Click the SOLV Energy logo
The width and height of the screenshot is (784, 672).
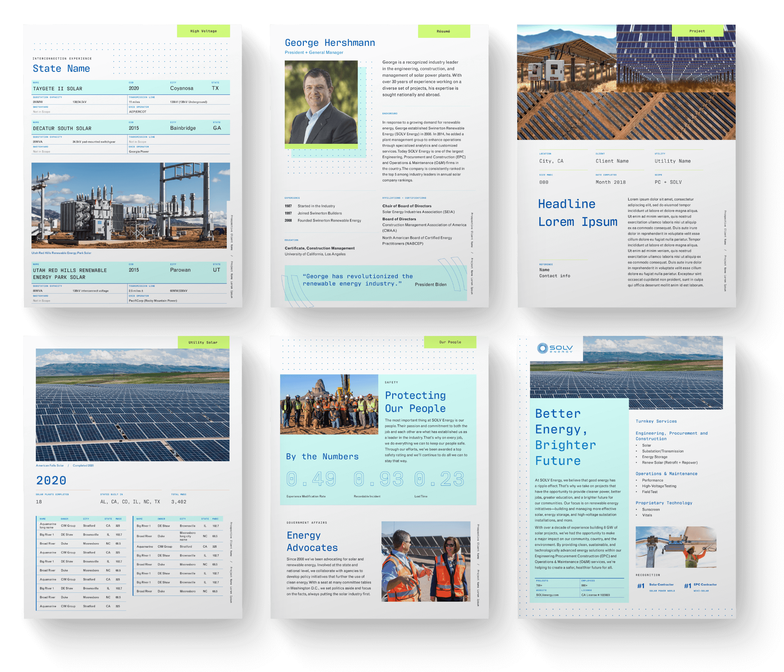555,348
